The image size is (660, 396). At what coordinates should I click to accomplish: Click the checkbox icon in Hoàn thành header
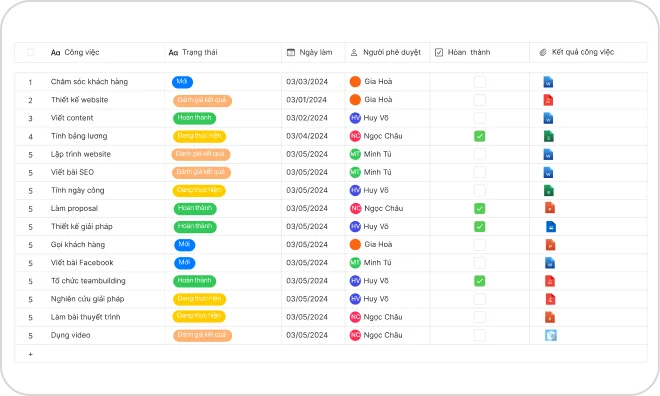click(x=439, y=53)
